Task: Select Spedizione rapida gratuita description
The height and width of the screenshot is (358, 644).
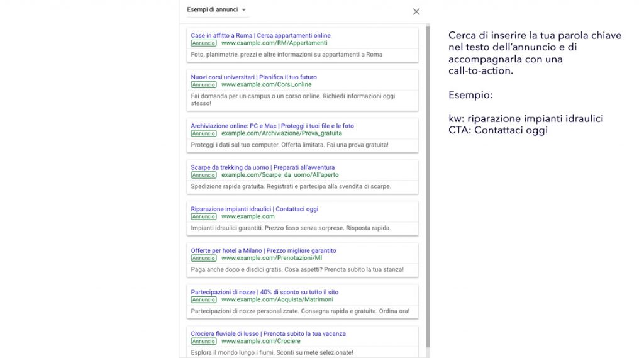Action: click(x=291, y=187)
